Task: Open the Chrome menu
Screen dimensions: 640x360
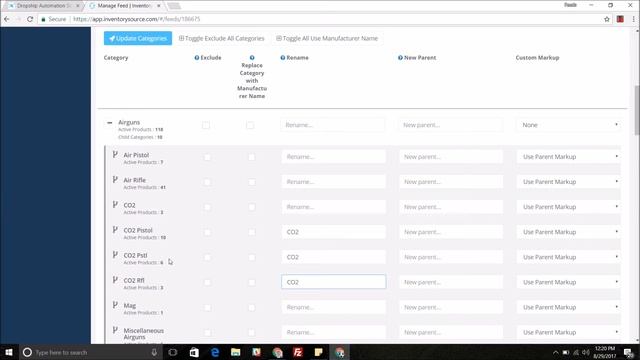Action: (x=633, y=19)
